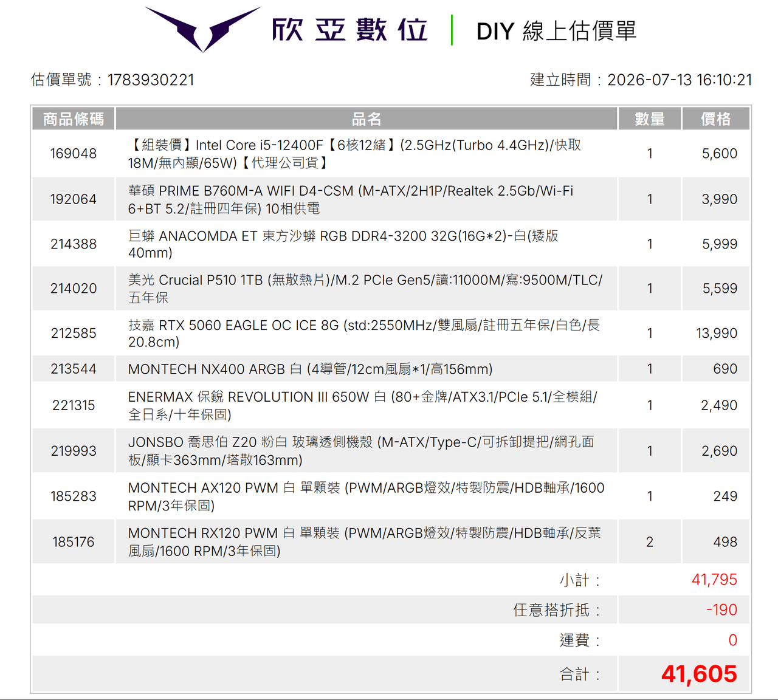Click the 巨蟒 ANACOMDA ET DDR4 product name

point(343,244)
